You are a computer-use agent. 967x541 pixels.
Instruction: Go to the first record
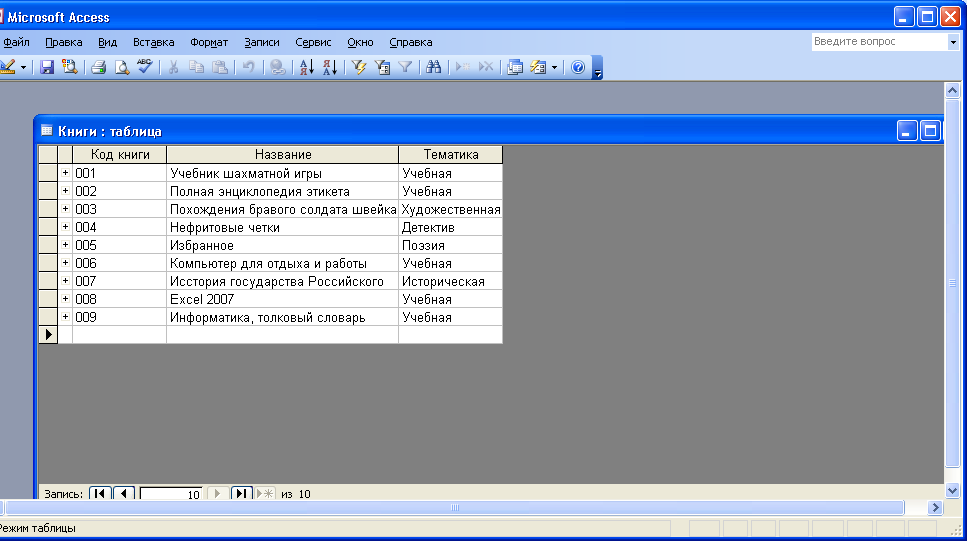100,494
